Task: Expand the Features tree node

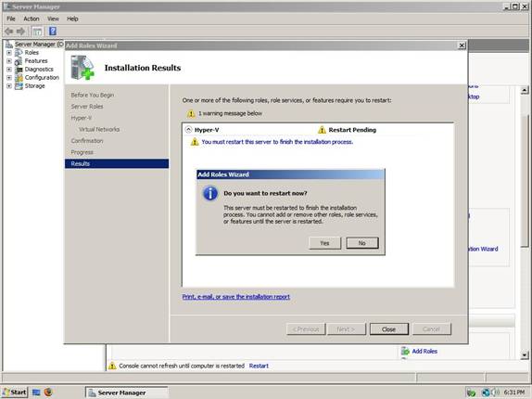Action: coord(9,61)
